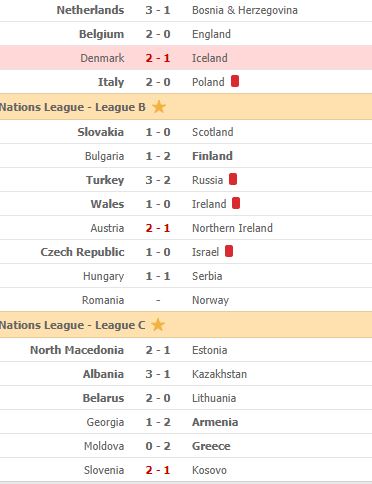372x484 pixels.
Task: Open the Denmark 2 - 1 Iceland score
Action: [x=158, y=58]
